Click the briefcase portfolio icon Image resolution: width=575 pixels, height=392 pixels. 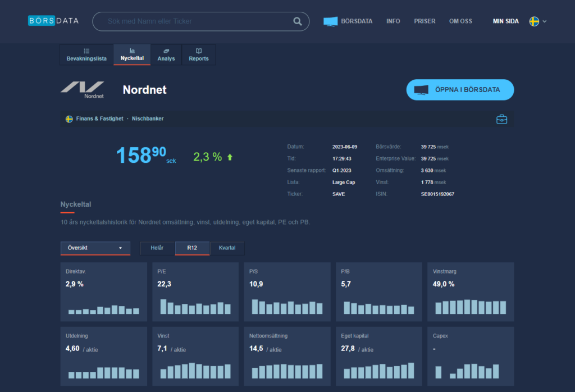tap(501, 119)
